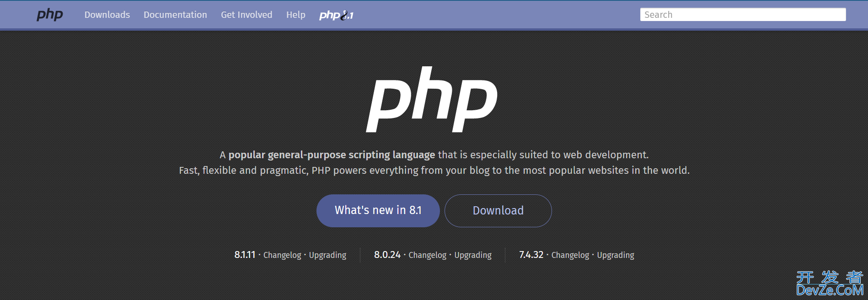
Task: Click the large PHP hero logo
Action: tap(432, 100)
